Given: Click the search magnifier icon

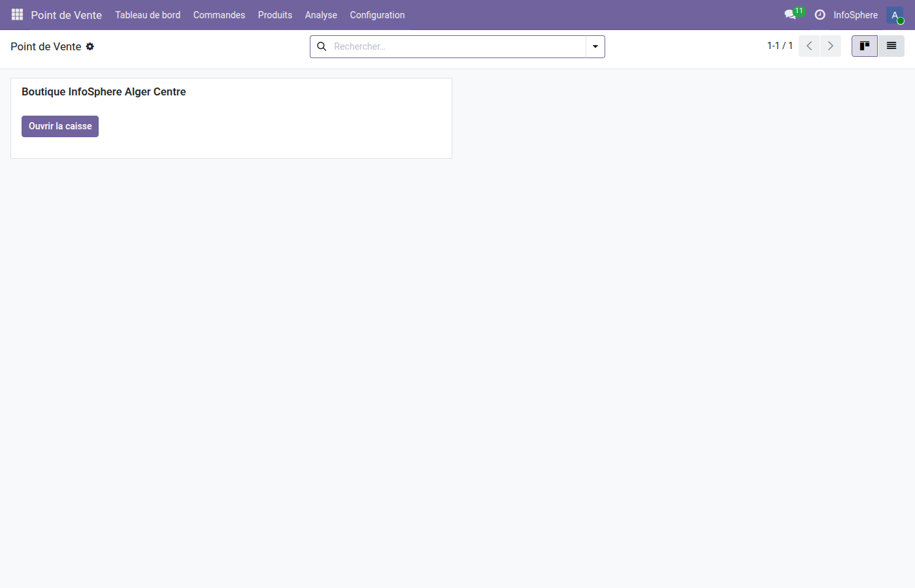Looking at the screenshot, I should pyautogui.click(x=321, y=46).
